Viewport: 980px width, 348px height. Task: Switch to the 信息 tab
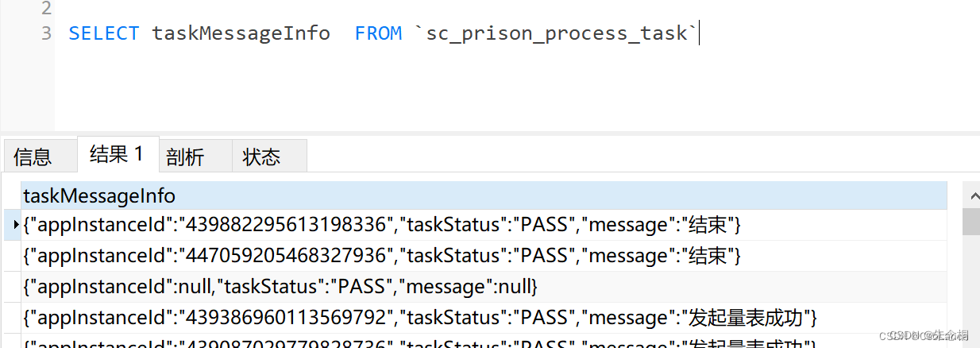coord(33,157)
